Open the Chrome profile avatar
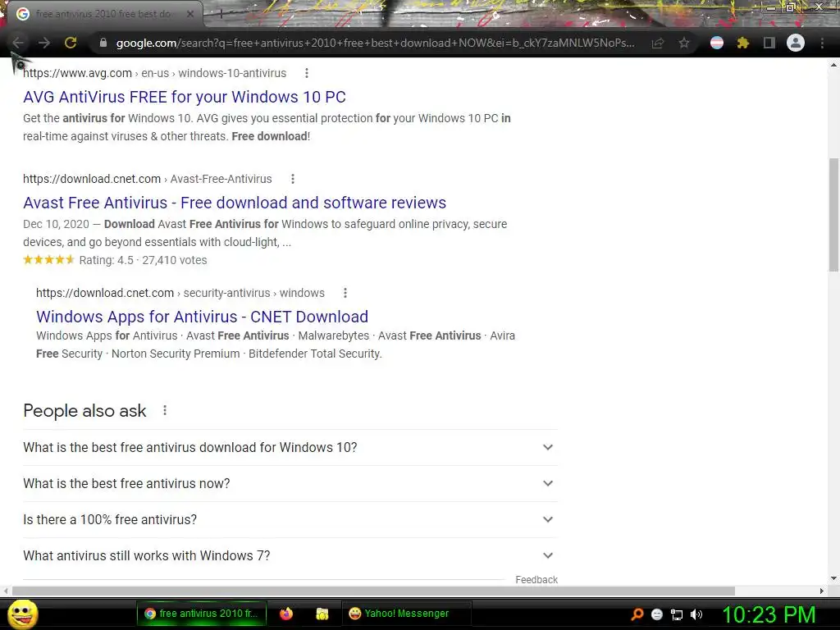This screenshot has height=630, width=840. [796, 43]
